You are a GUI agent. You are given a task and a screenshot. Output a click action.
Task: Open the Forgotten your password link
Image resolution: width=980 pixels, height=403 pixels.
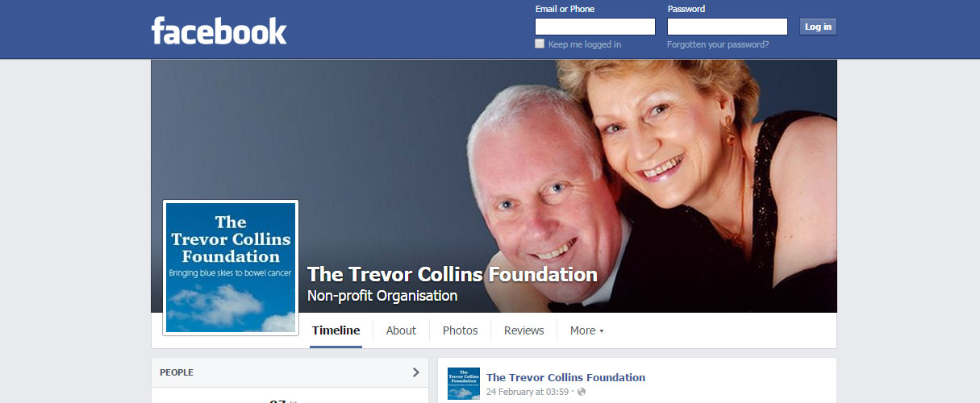[x=718, y=44]
